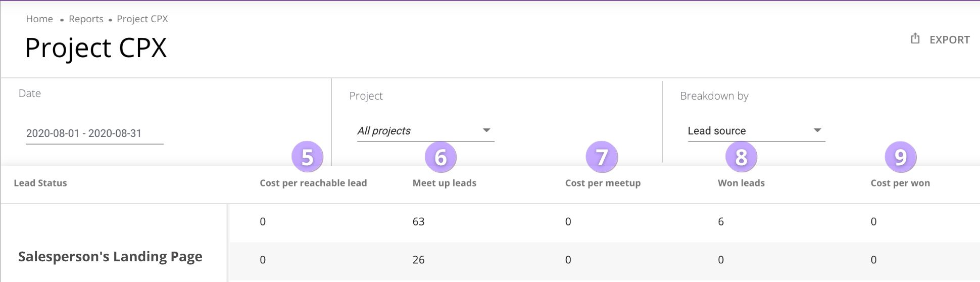Open Reports breadcrumb link
The width and height of the screenshot is (980, 282).
tap(86, 19)
